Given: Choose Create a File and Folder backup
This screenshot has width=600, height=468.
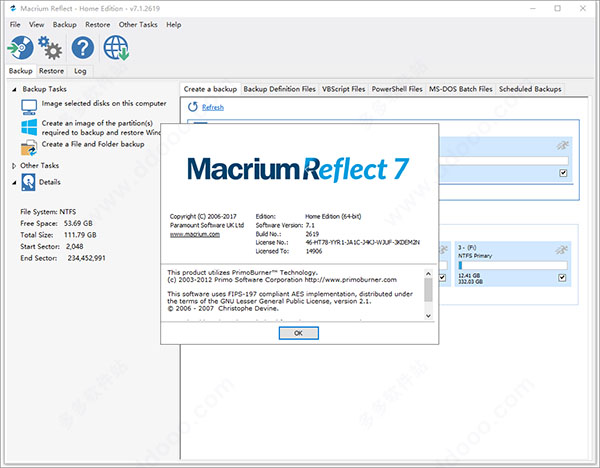Looking at the screenshot, I should pyautogui.click(x=93, y=144).
